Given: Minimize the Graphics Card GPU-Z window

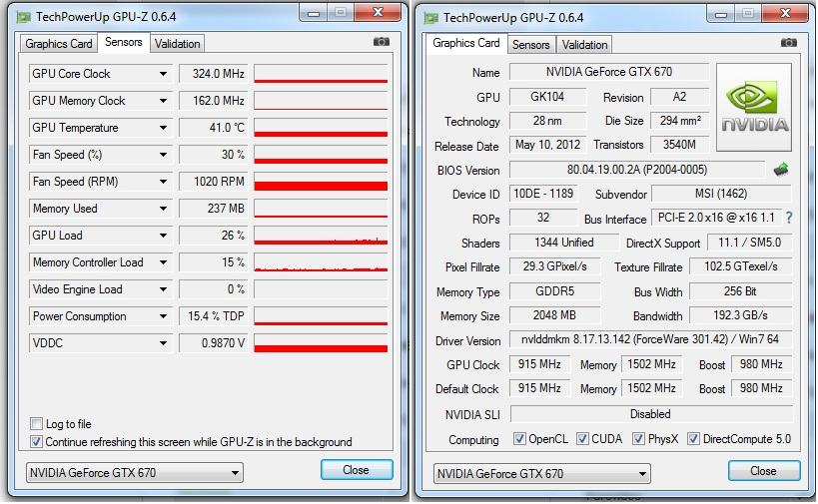Looking at the screenshot, I should (721, 14).
